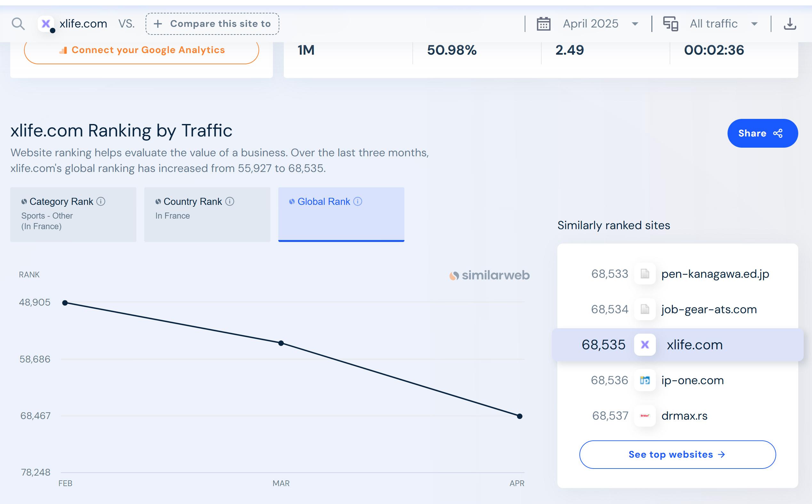The image size is (812, 504).
Task: Click the calendar icon beside April 2025
Action: [x=544, y=24]
